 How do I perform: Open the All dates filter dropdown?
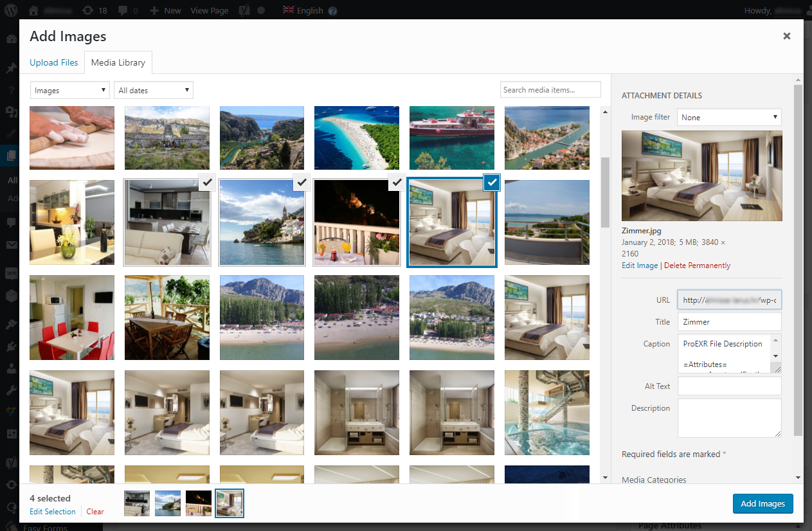154,91
